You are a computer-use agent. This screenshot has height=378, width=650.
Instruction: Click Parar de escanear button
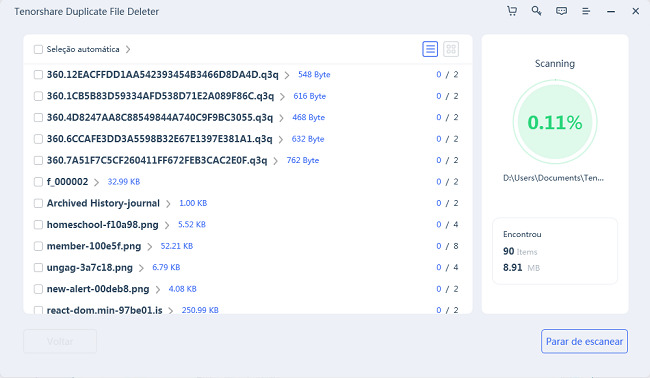point(584,342)
